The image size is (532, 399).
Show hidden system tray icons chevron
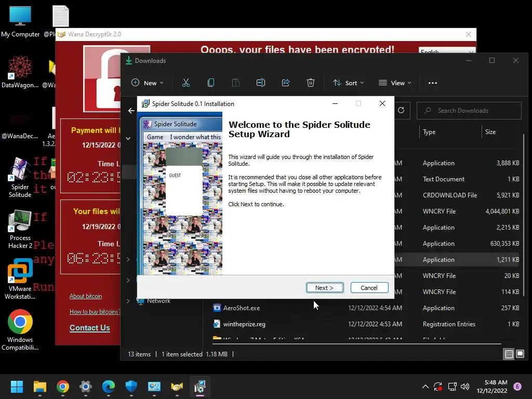click(425, 387)
